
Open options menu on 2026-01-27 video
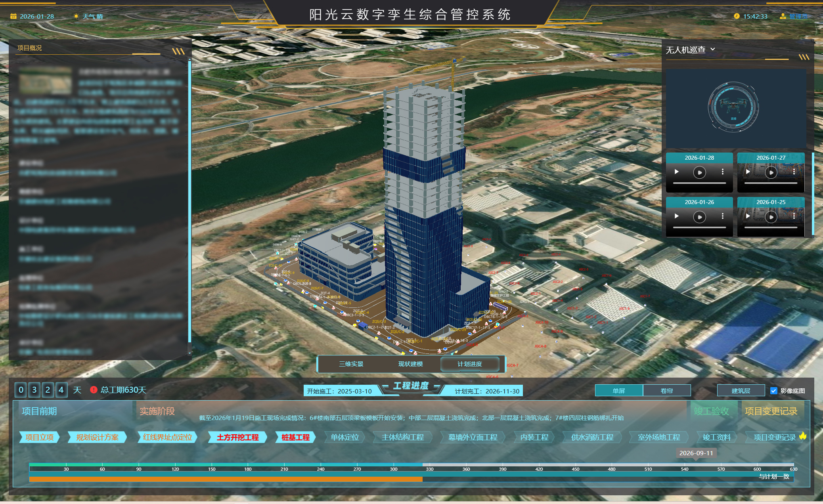[x=794, y=172]
